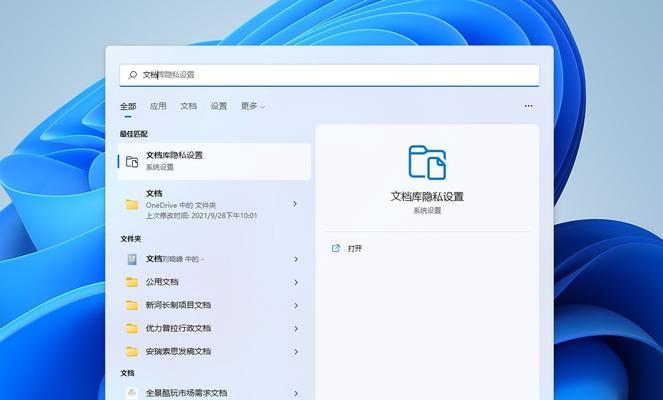Image resolution: width=663 pixels, height=400 pixels.
Task: Select the 文档库隐私设置 best match result text
Action: [x=174, y=155]
